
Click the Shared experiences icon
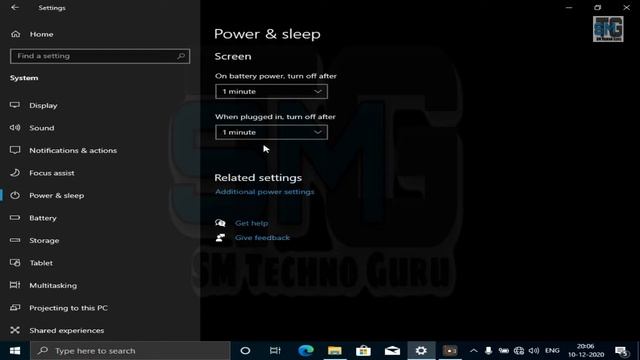click(15, 330)
